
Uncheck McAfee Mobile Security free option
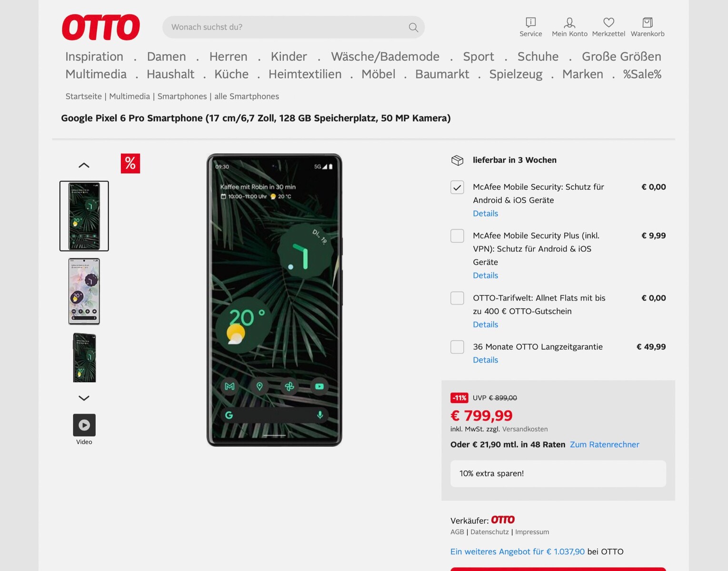(457, 187)
